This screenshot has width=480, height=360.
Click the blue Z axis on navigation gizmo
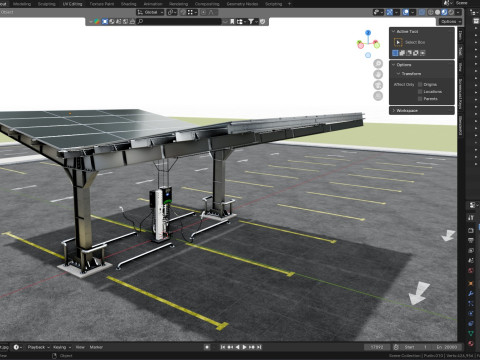(368, 33)
